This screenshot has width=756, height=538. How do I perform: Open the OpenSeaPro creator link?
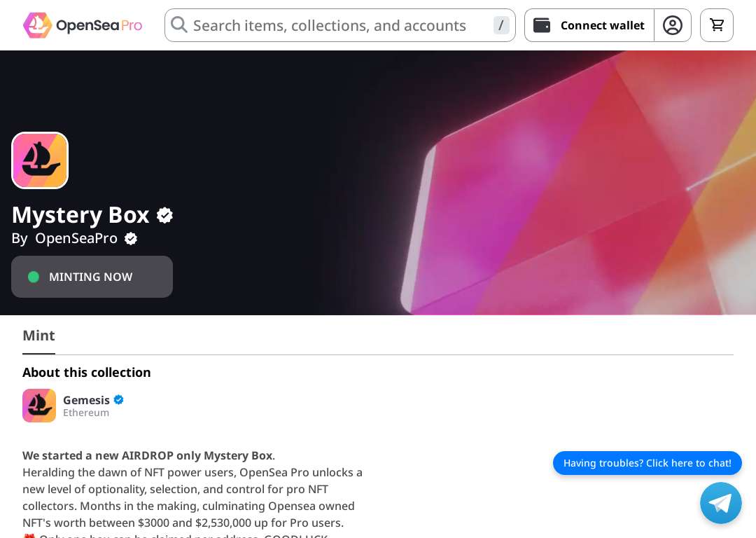76,238
